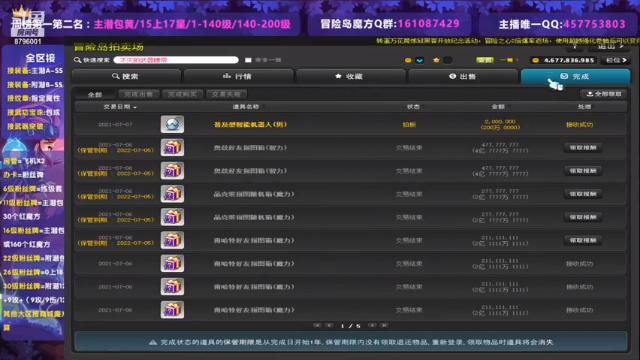Click the meso coin icon beside balance
This screenshot has width=640, height=360.
click(536, 60)
